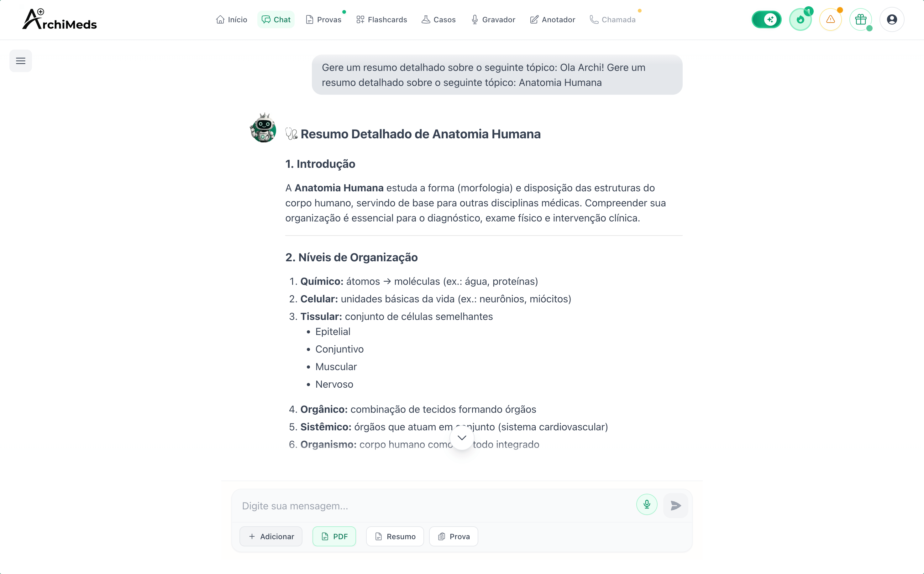
Task: Open the hamburger menu on the left
Action: (20, 61)
